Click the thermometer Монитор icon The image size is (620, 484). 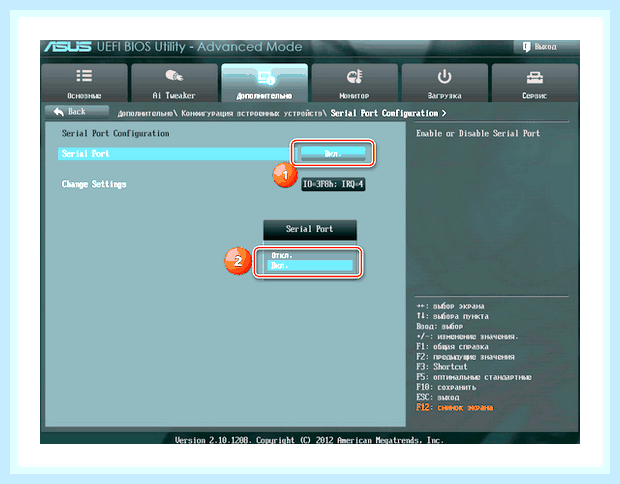pos(355,76)
